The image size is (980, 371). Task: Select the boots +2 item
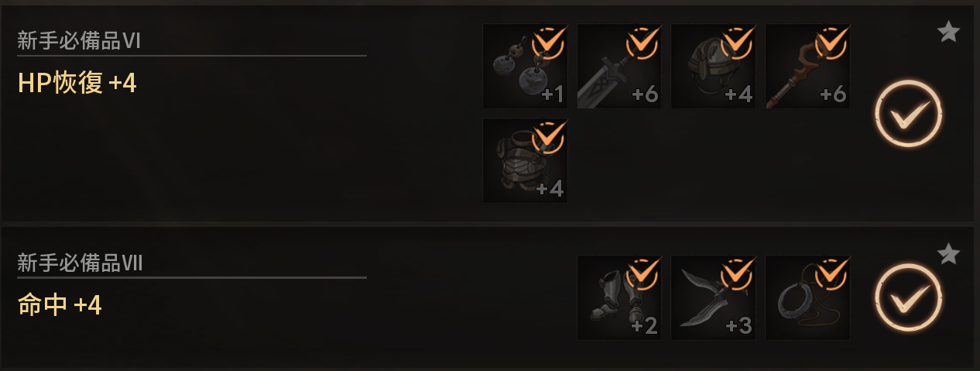point(619,298)
